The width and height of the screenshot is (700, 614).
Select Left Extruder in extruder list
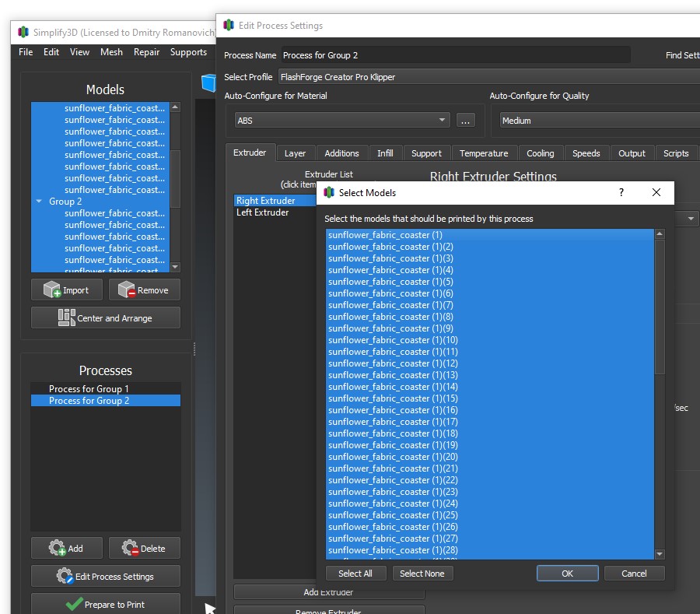tap(275, 212)
